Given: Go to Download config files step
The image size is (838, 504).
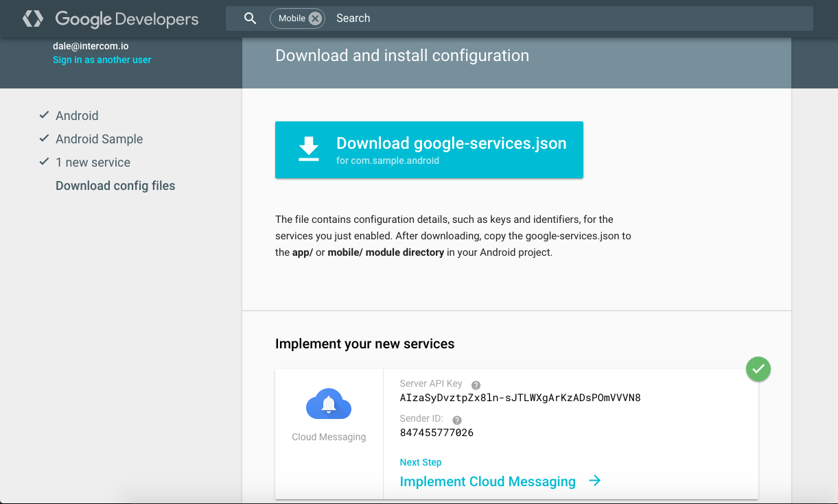Looking at the screenshot, I should [x=115, y=186].
